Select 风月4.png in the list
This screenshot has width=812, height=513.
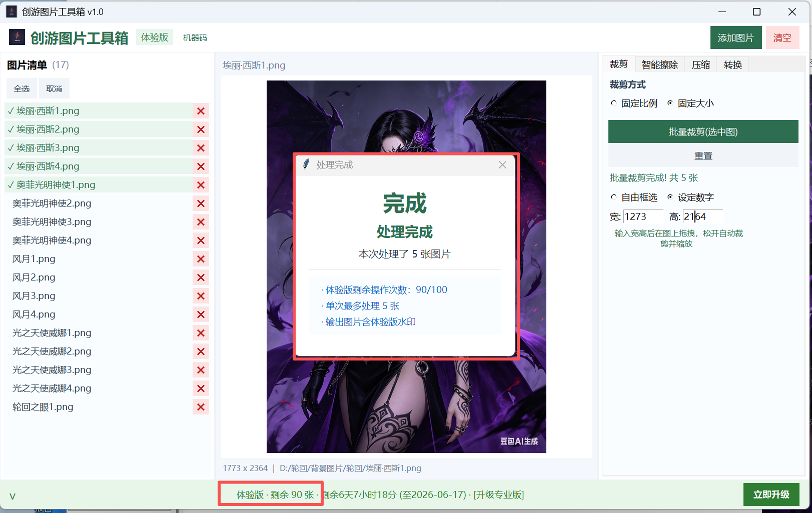coord(99,314)
